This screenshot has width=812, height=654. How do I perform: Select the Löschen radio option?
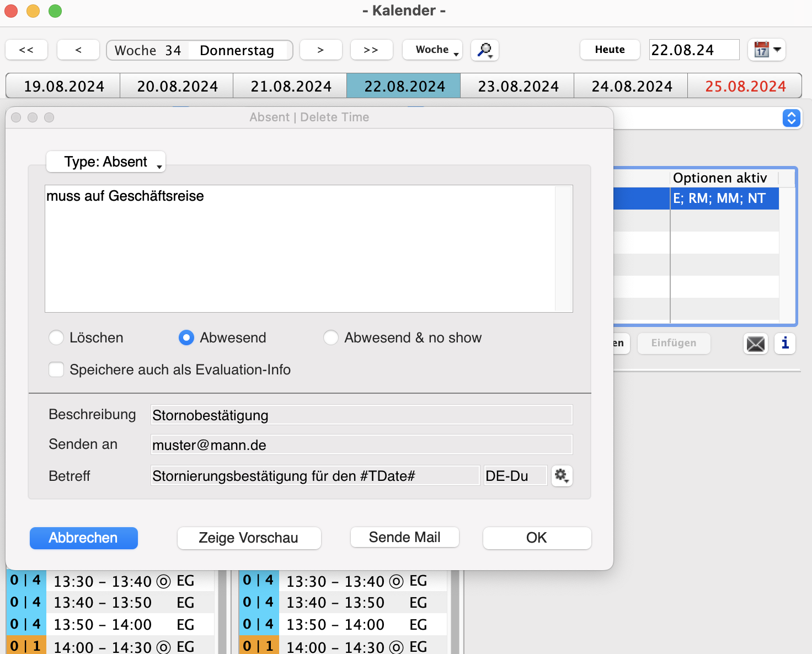(x=56, y=337)
